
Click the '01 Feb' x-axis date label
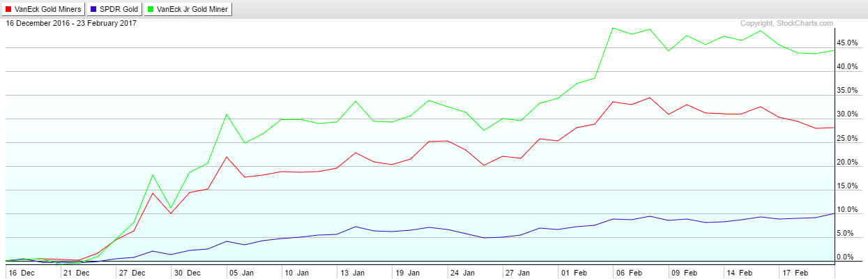tap(572, 273)
